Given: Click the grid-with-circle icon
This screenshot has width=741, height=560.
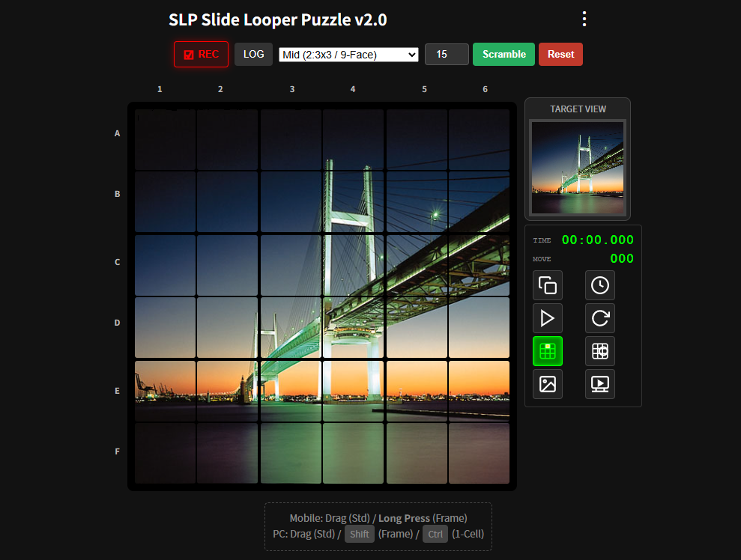Looking at the screenshot, I should coord(600,351).
